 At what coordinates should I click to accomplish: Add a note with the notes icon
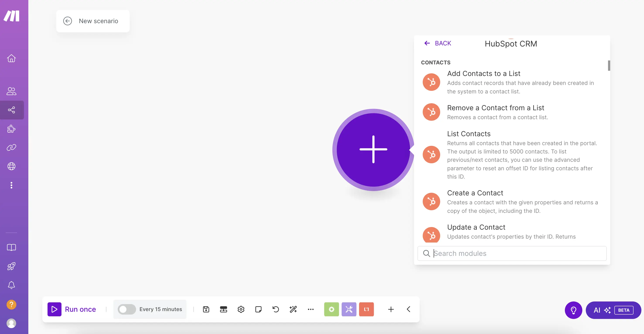(x=259, y=309)
